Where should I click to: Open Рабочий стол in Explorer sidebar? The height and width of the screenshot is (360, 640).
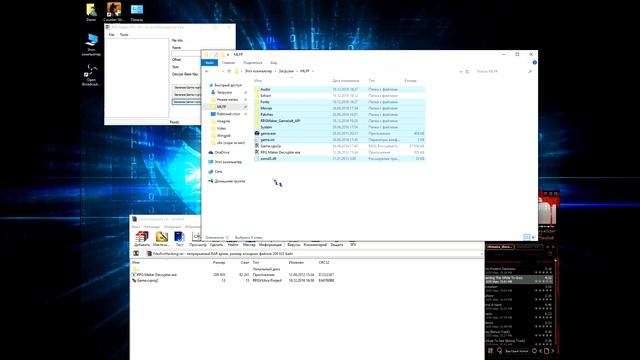coord(228,114)
